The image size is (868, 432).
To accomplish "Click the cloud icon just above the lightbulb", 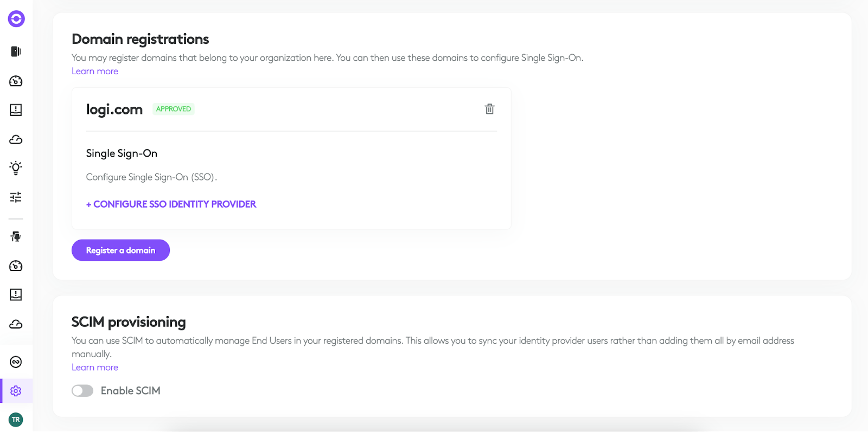I will [16, 139].
